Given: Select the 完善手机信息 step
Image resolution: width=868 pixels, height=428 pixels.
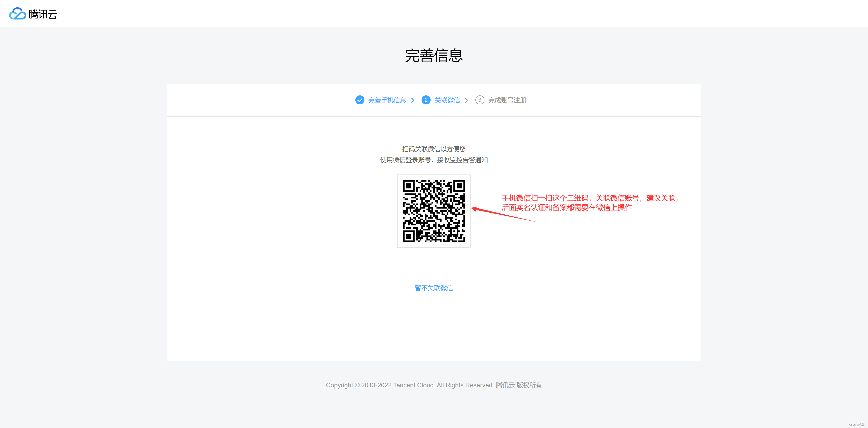Looking at the screenshot, I should coord(387,100).
